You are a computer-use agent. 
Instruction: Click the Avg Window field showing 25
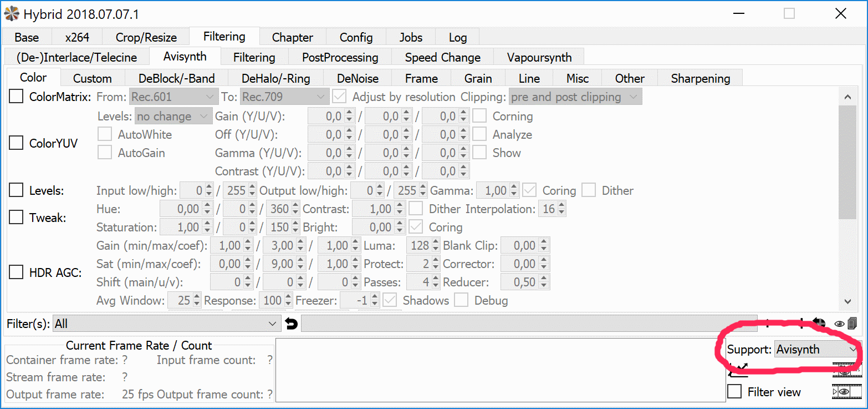pyautogui.click(x=185, y=301)
